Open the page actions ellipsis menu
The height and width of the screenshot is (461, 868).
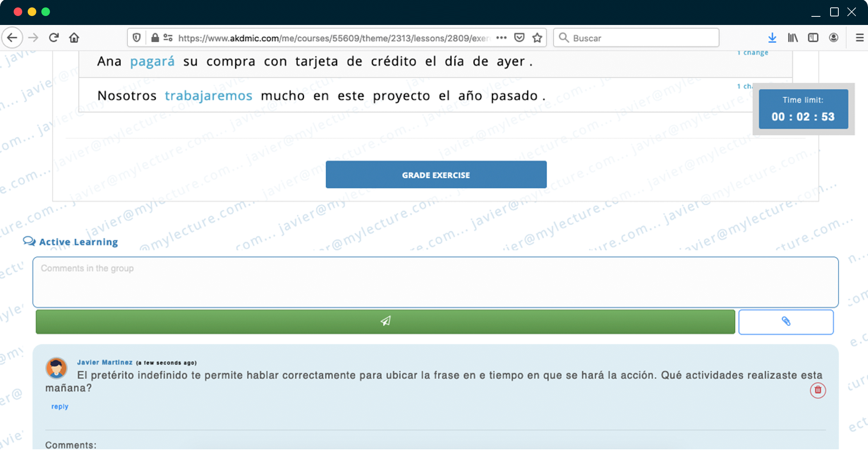pos(501,37)
